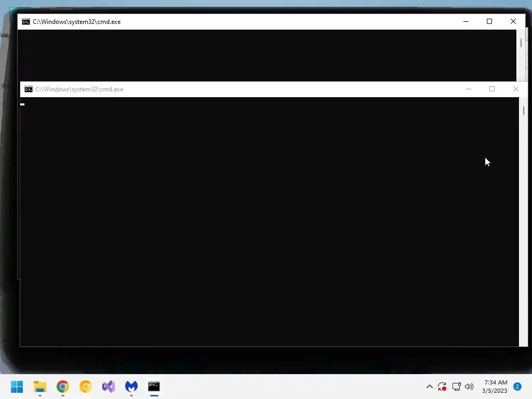Show hidden system tray icons
This screenshot has height=399, width=532.
[430, 387]
